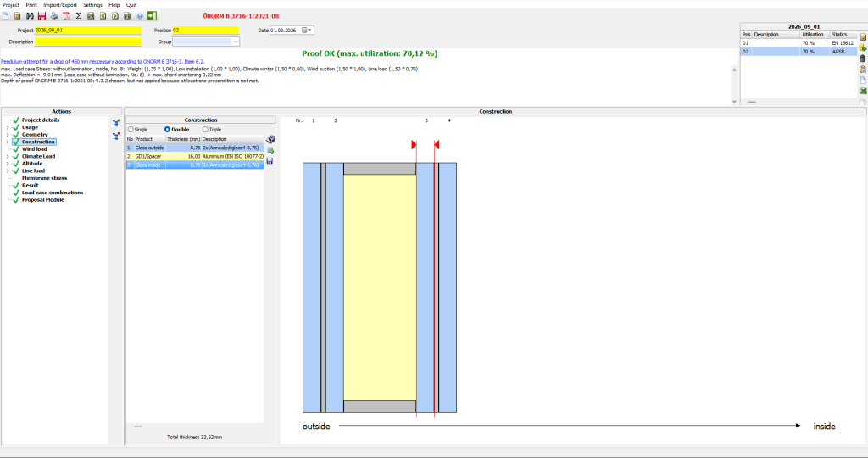Select the Triple glazing radio button
This screenshot has width=868, height=458.
coord(205,130)
